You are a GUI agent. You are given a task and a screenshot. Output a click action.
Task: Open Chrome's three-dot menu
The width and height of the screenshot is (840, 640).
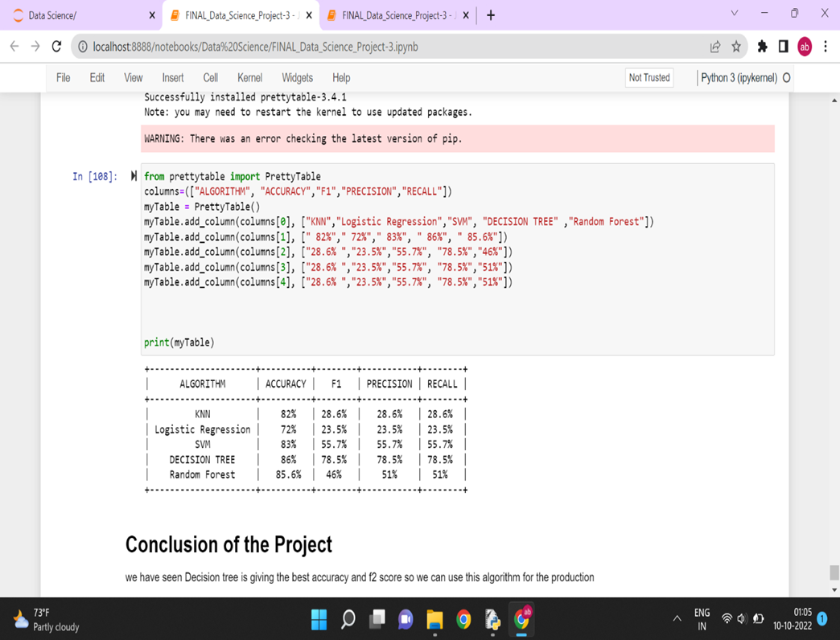(x=826, y=46)
